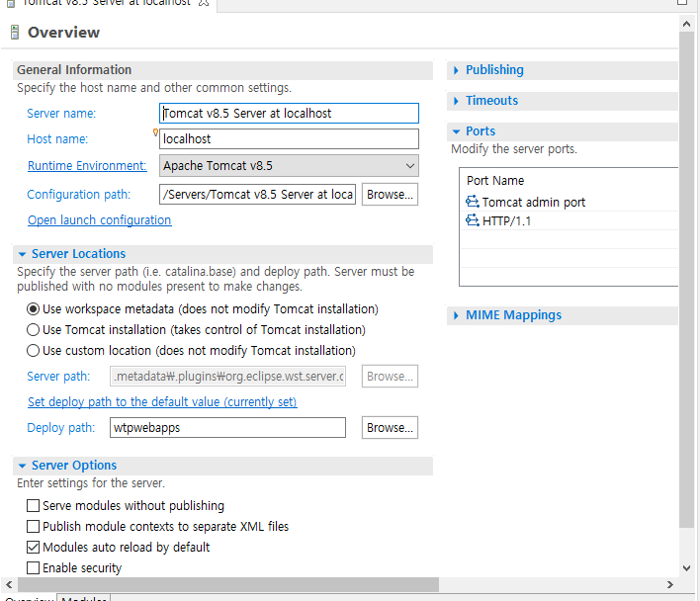This screenshot has height=601, width=700.
Task: Select Use Tomcat installation radio button
Action: 33,330
